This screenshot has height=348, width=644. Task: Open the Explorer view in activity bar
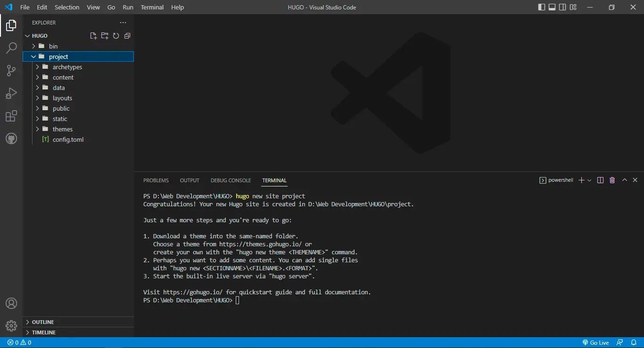11,25
